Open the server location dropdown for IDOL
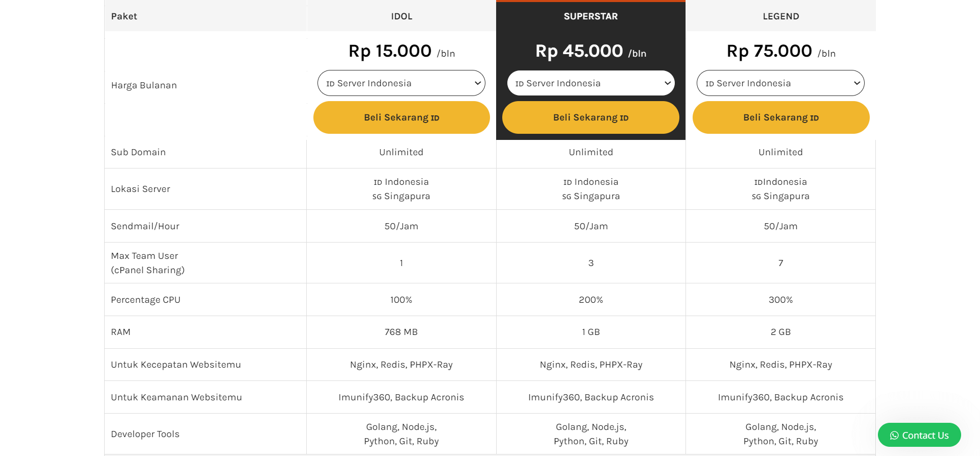Image resolution: width=980 pixels, height=456 pixels. [477, 83]
